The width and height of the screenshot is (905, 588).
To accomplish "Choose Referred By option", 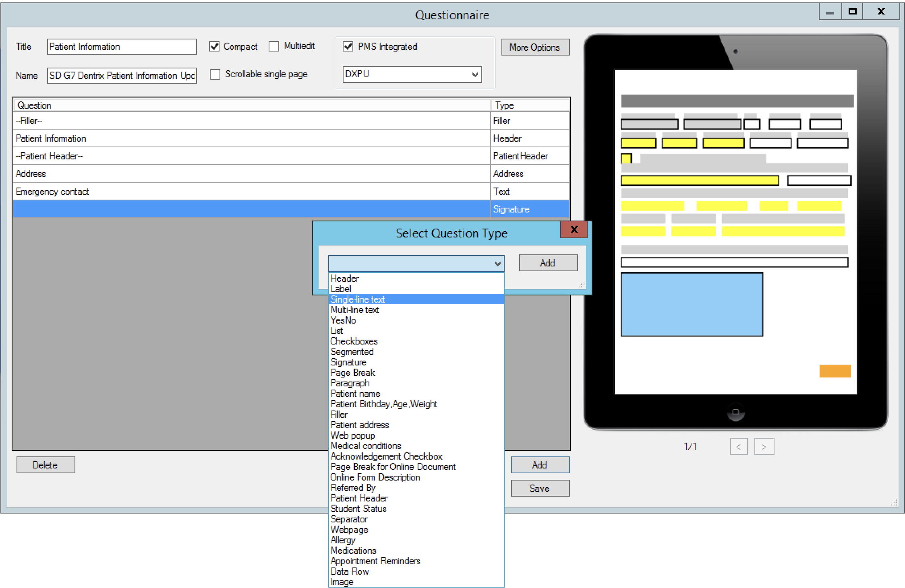I will [x=416, y=488].
